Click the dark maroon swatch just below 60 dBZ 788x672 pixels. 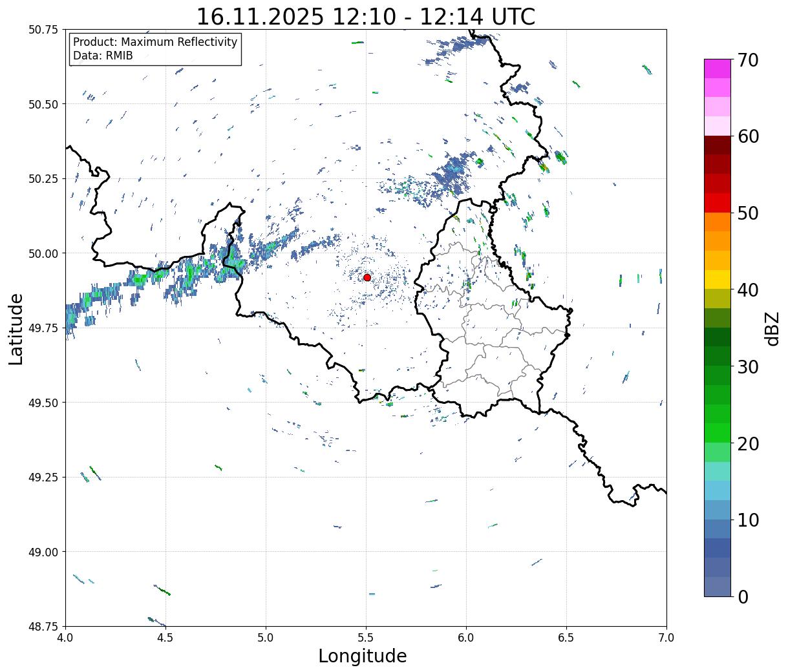click(718, 145)
